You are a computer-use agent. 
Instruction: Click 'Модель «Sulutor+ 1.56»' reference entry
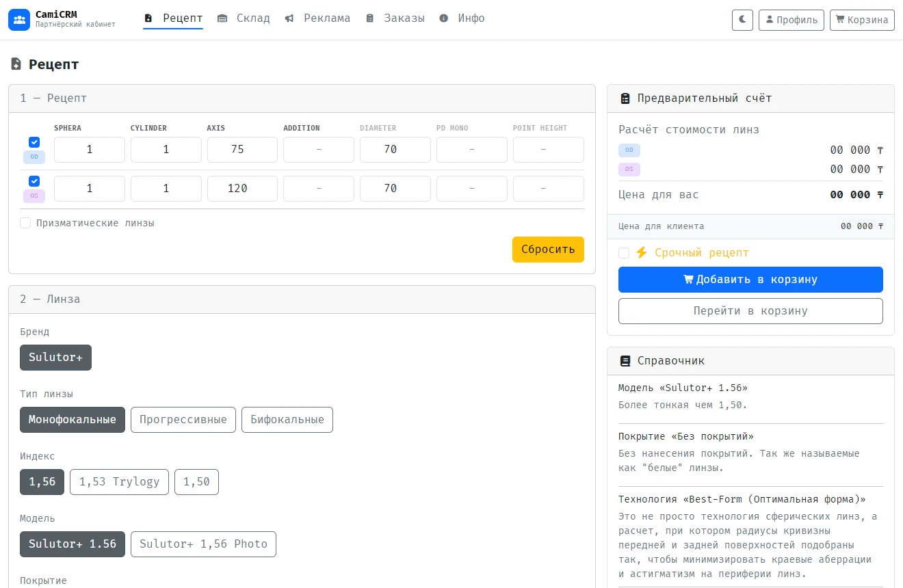(683, 388)
